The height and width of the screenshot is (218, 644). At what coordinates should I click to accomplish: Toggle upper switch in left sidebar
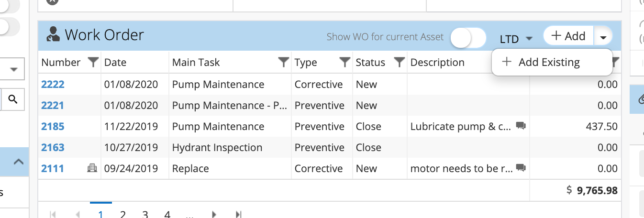pyautogui.click(x=9, y=6)
